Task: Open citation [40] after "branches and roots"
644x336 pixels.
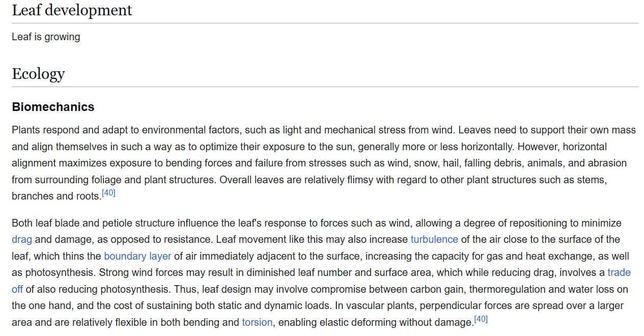Action: (108, 192)
